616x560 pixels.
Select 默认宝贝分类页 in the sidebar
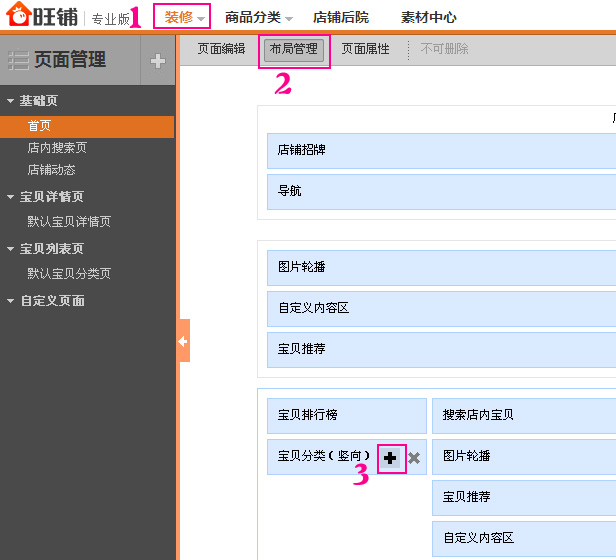click(69, 273)
